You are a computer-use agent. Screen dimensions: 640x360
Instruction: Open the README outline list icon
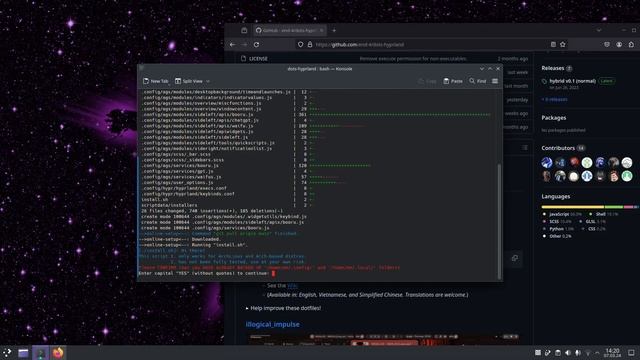(x=524, y=148)
